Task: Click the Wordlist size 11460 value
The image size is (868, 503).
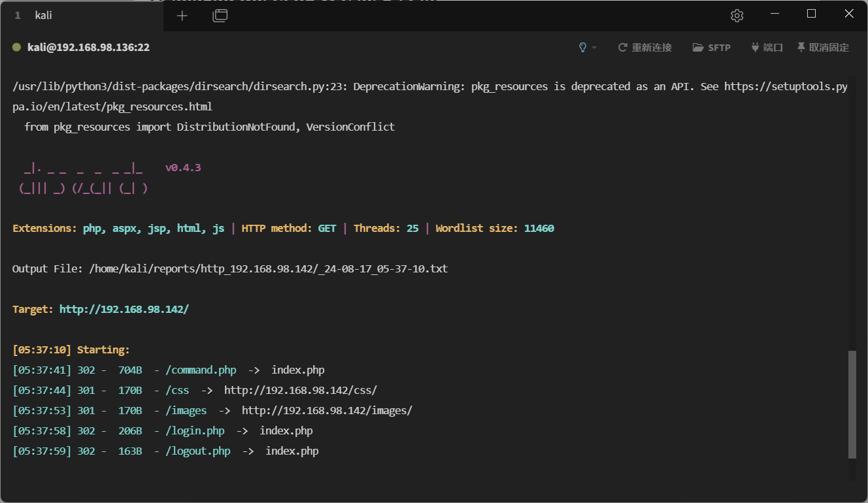Action: coord(539,229)
